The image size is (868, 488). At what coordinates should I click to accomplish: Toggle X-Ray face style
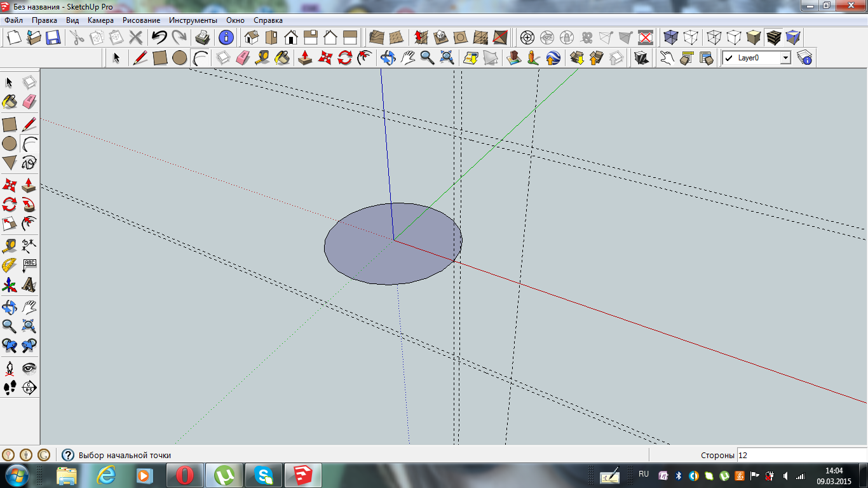[671, 37]
